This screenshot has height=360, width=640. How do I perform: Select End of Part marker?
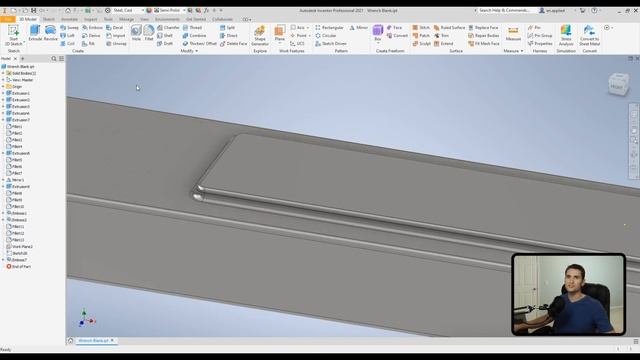[x=18, y=267]
